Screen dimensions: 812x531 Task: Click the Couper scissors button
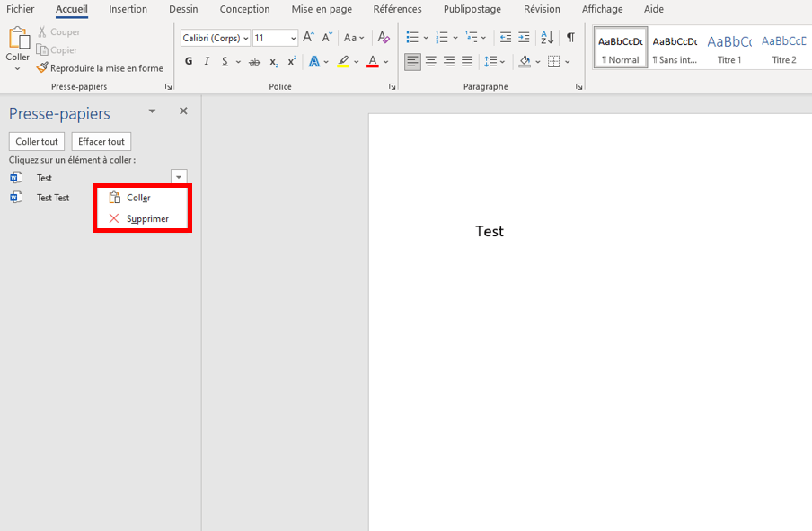(x=58, y=31)
